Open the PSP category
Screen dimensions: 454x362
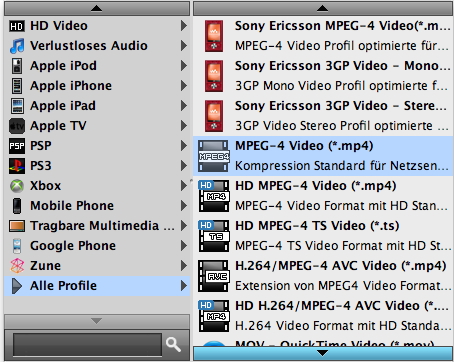point(97,146)
